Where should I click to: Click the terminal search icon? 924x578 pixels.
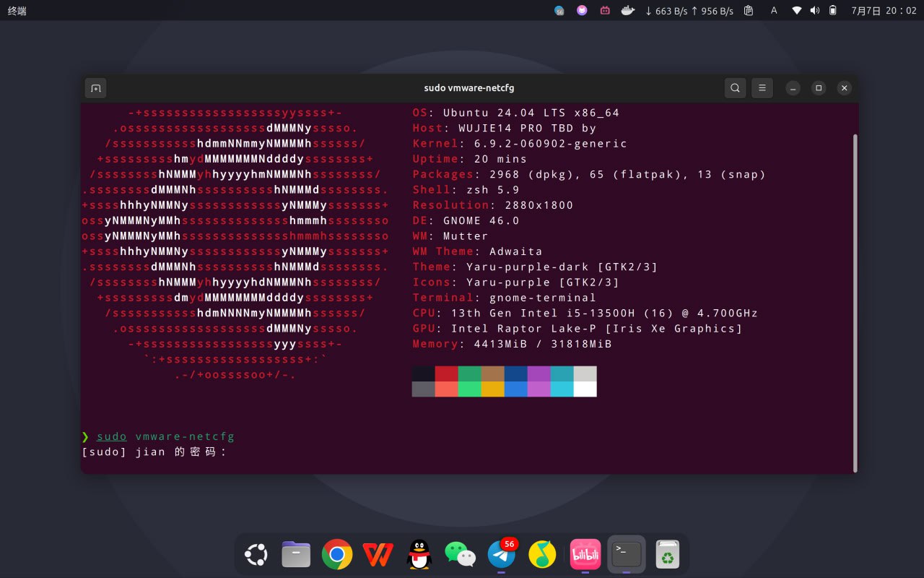click(735, 88)
